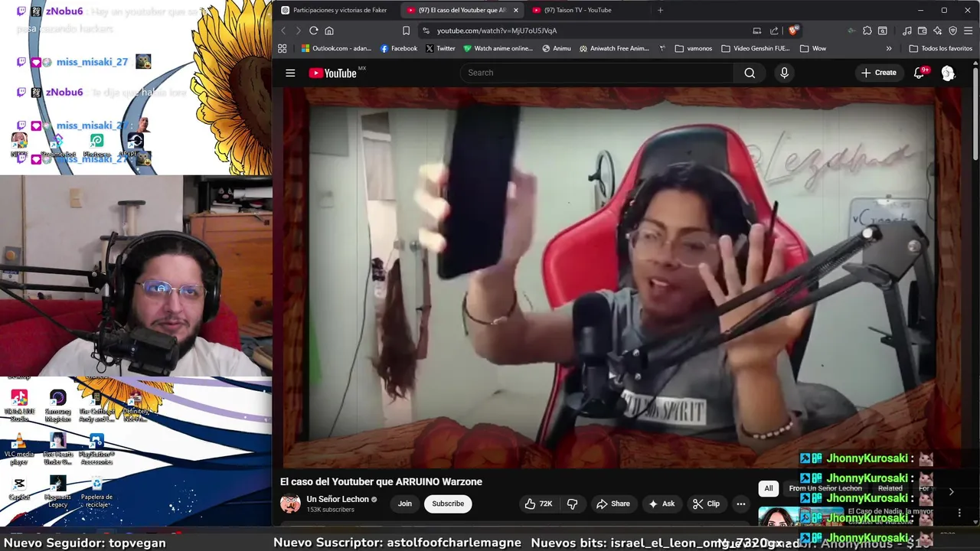Share the video with the Share button
The width and height of the screenshot is (980, 551).
click(613, 504)
